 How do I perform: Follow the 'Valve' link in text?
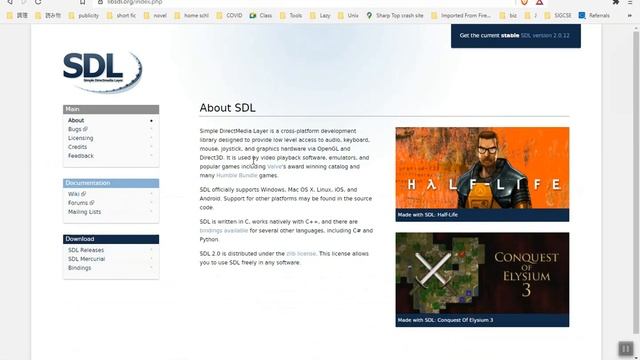[274, 167]
